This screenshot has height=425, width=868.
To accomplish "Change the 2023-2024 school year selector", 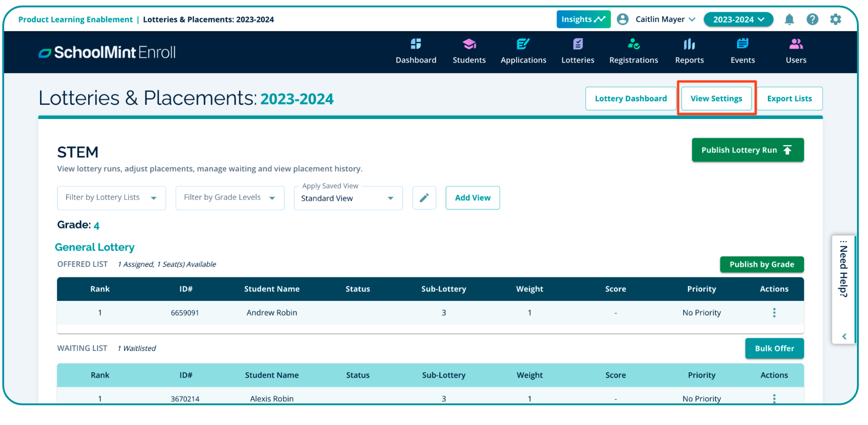I will pos(738,19).
